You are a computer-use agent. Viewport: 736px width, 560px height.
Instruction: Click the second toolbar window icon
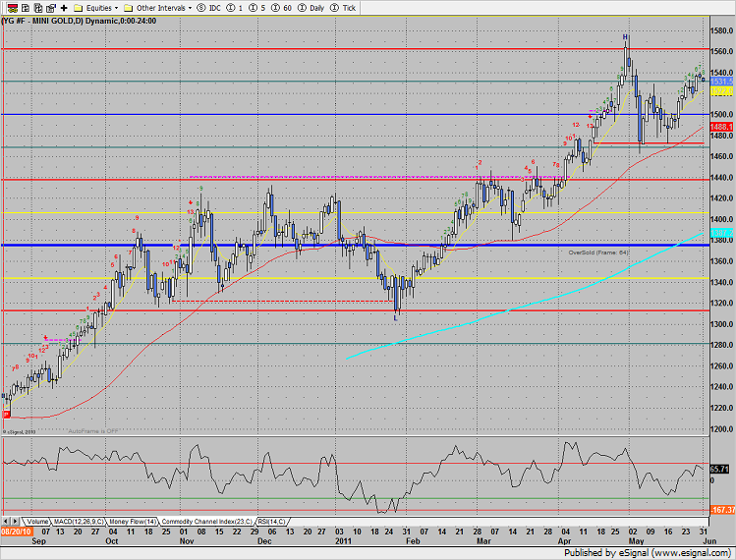point(26,8)
